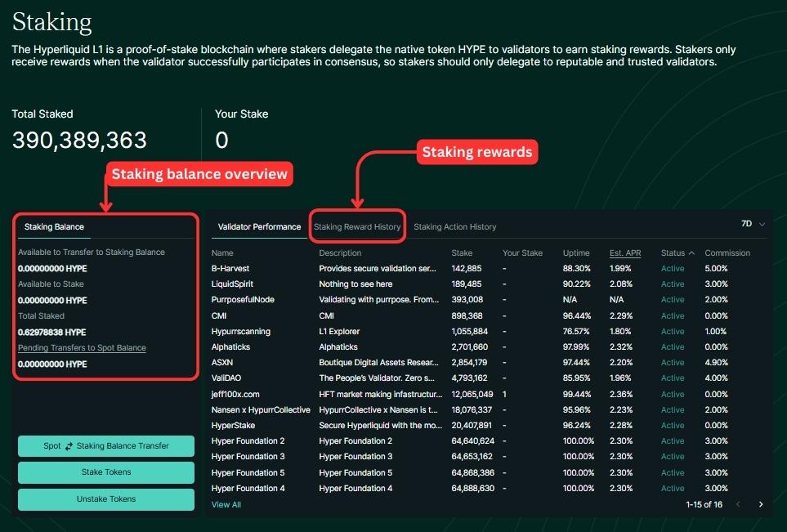Click the Uptime column header
The image size is (787, 532).
(576, 253)
